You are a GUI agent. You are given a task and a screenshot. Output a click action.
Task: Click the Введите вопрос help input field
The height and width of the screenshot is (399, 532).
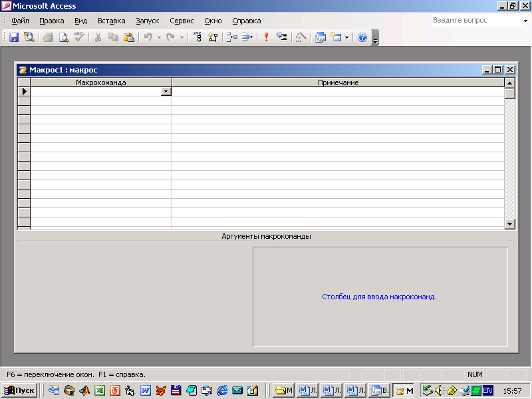click(476, 21)
